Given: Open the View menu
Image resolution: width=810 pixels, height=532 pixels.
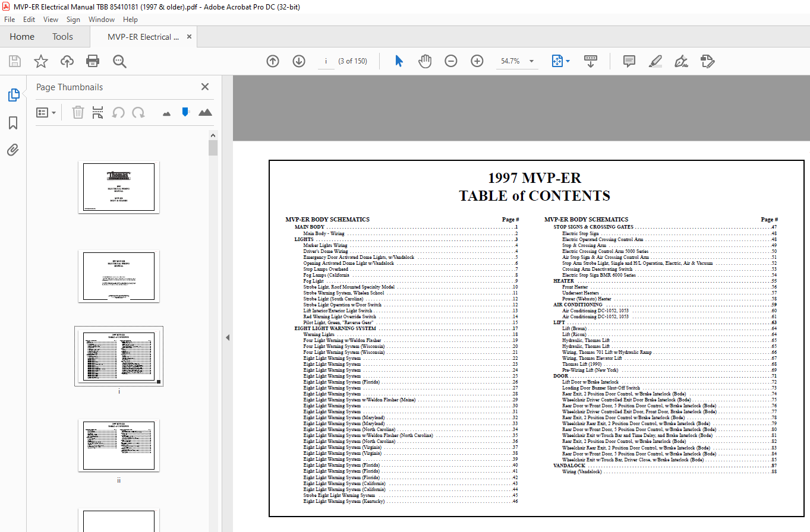Looking at the screenshot, I should pyautogui.click(x=51, y=20).
